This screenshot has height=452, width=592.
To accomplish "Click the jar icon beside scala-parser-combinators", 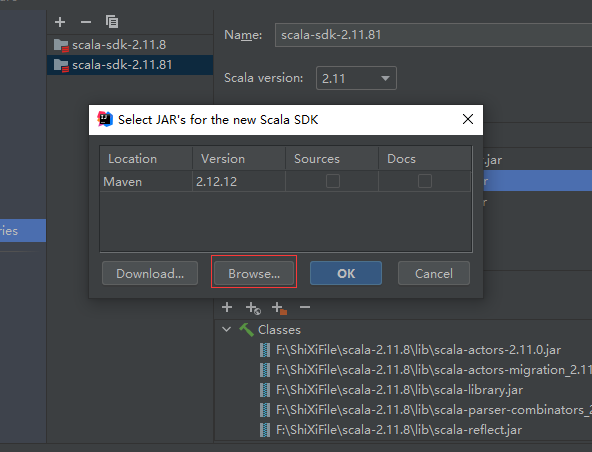I will click(265, 410).
